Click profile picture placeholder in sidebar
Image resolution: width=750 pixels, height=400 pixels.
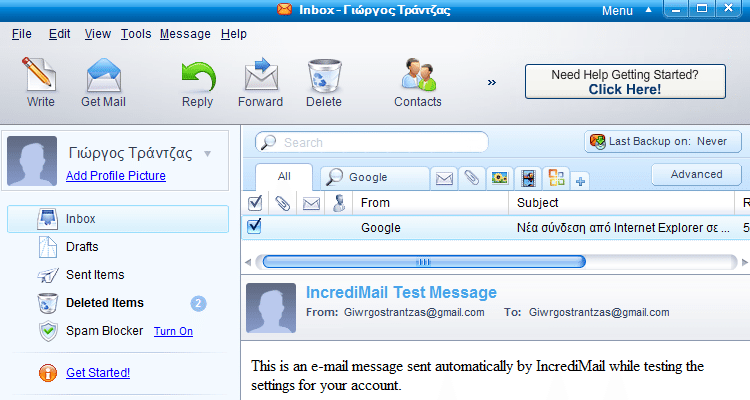pos(32,161)
